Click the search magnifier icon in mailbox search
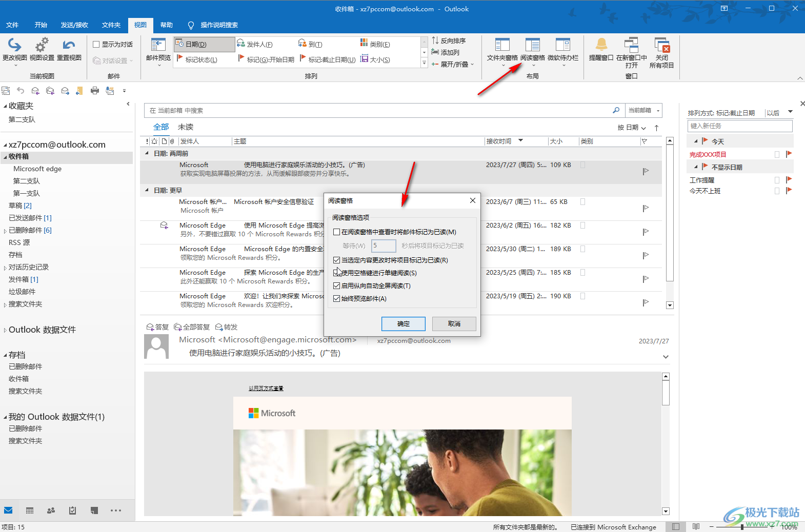Viewport: 805px width, 532px height. (616, 110)
